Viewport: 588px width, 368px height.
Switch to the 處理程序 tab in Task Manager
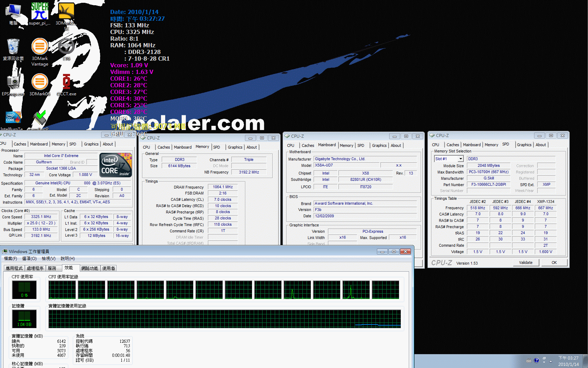[35, 268]
